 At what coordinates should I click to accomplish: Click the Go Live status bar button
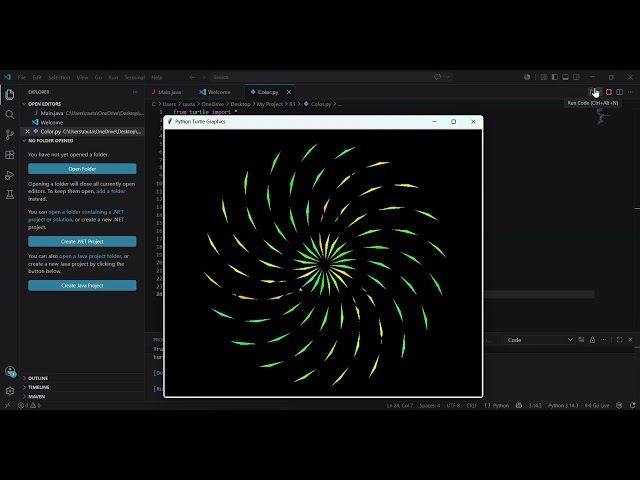coord(597,405)
